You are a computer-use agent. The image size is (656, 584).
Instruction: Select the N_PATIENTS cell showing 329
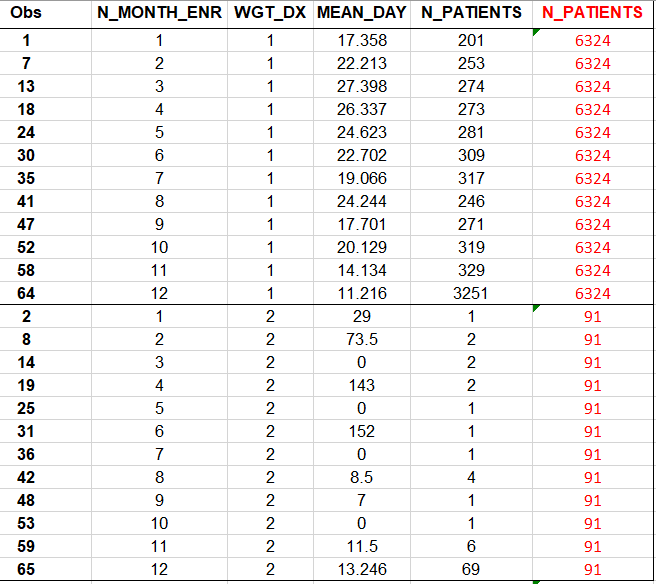click(x=472, y=270)
